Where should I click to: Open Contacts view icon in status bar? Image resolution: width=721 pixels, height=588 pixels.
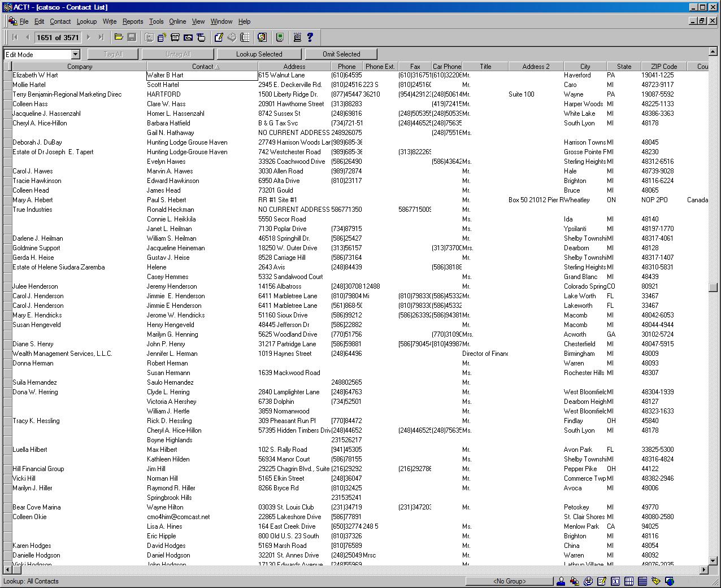(561, 581)
